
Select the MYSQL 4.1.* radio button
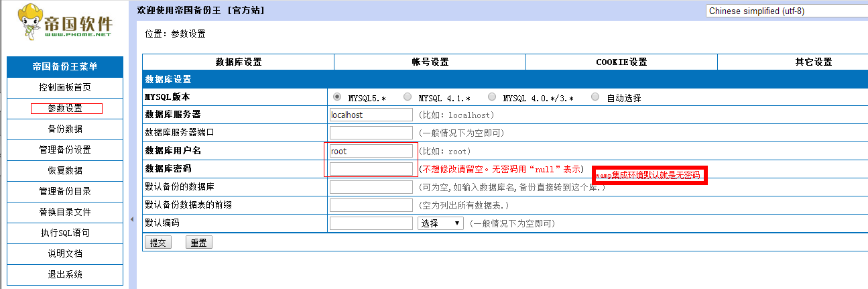[x=408, y=97]
